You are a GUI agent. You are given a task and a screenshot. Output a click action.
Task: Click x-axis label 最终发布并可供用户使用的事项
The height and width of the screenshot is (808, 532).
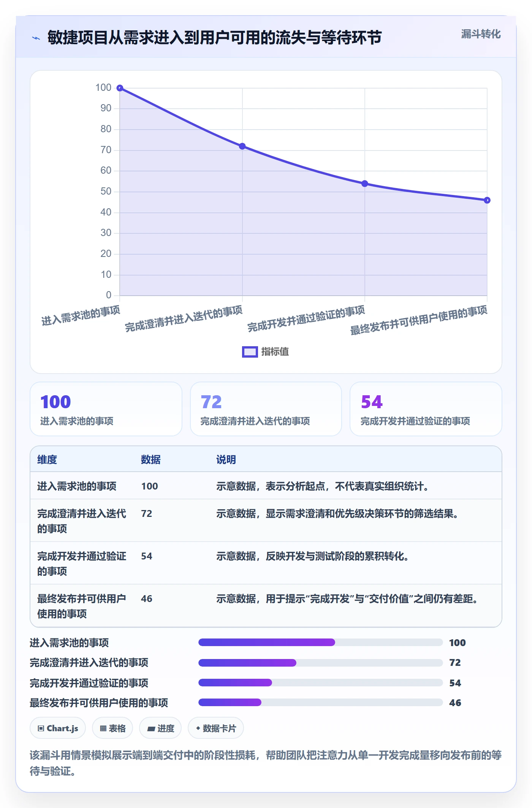pos(418,320)
